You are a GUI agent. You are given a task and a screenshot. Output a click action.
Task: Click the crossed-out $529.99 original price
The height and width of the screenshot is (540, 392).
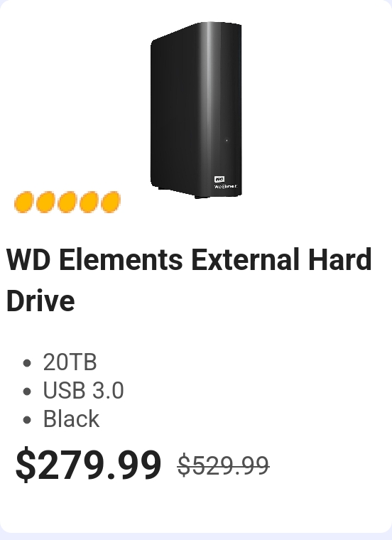click(223, 465)
